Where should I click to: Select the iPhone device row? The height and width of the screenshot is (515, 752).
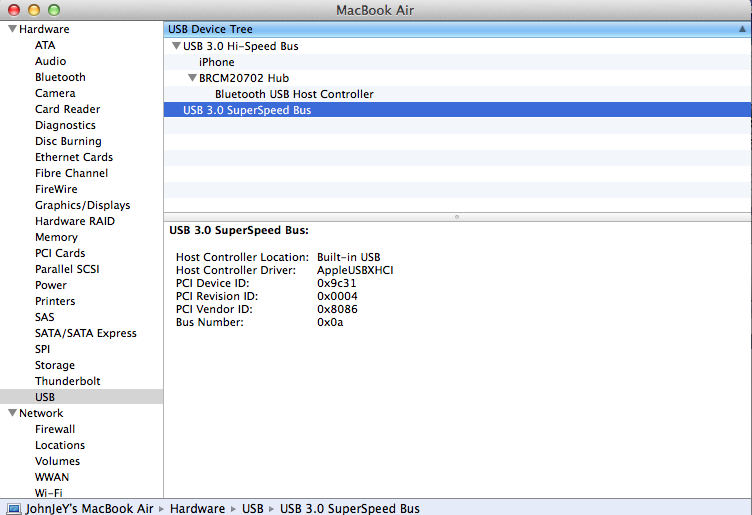pyautogui.click(x=458, y=62)
